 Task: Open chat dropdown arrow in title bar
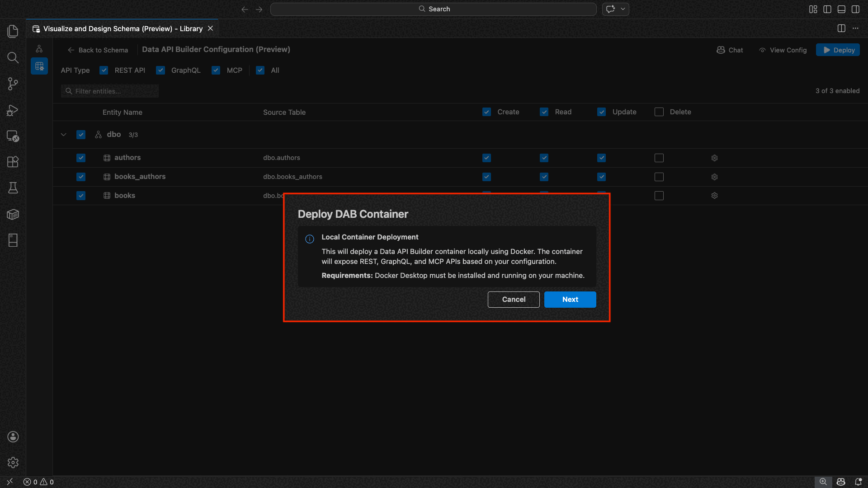coord(623,9)
